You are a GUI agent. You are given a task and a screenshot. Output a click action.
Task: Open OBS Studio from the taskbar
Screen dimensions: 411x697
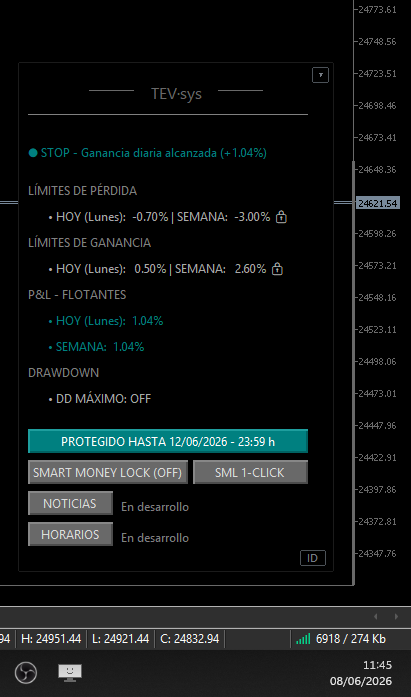pyautogui.click(x=26, y=673)
